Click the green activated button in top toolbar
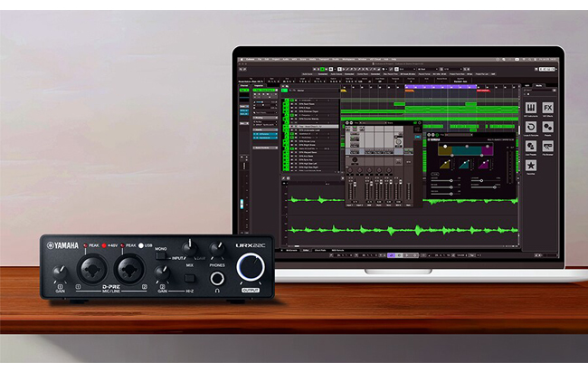The height and width of the screenshot is (373, 588). click(x=323, y=69)
